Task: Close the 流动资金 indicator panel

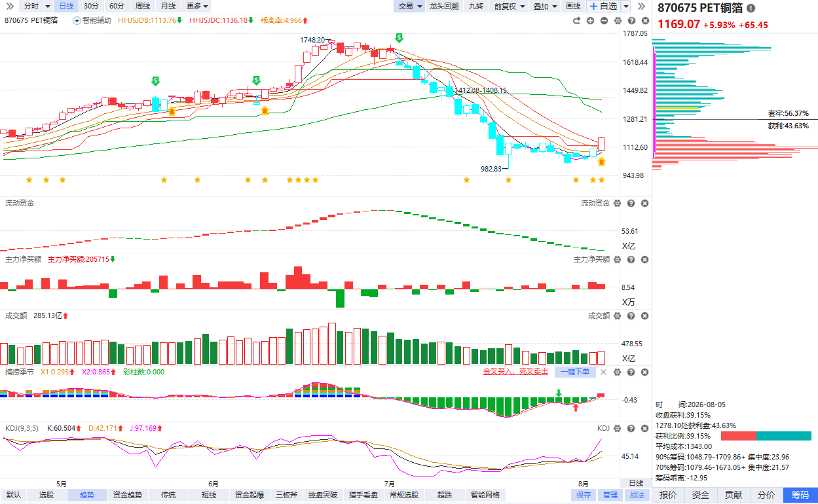Action: tap(644, 204)
